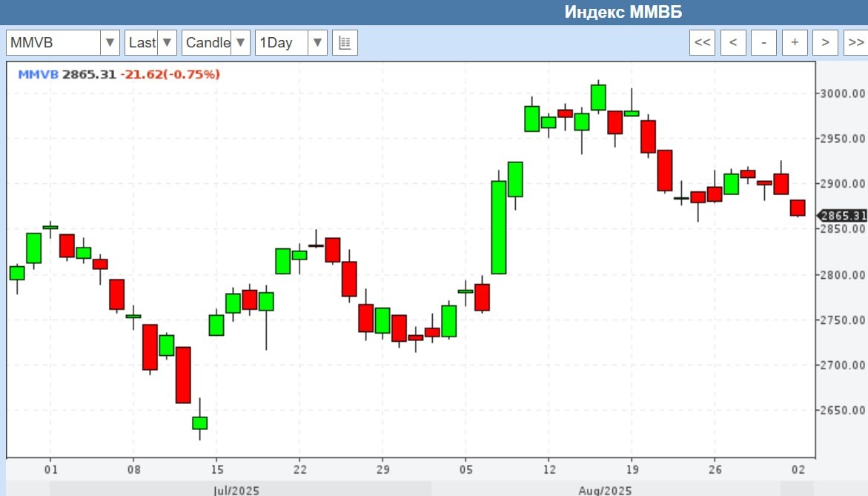Click the 15 date label on time axis
Image resolution: width=868 pixels, height=496 pixels.
tap(217, 469)
